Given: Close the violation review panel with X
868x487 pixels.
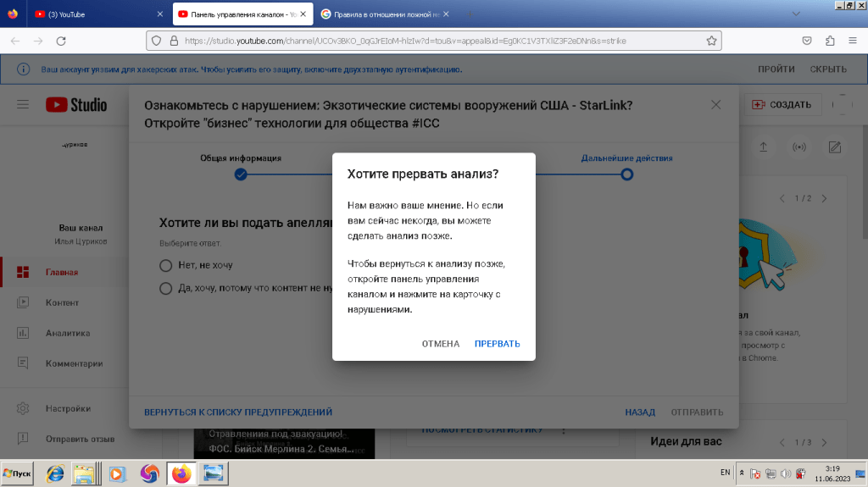Looking at the screenshot, I should (715, 105).
